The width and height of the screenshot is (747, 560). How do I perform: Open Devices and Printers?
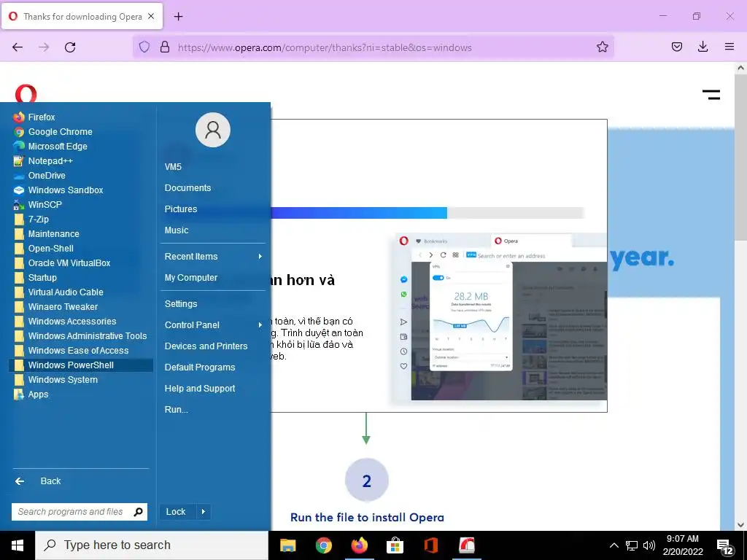click(206, 346)
